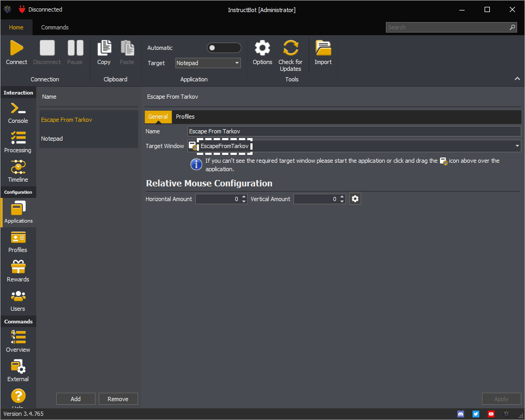The width and height of the screenshot is (525, 420).
Task: Click the Add button
Action: click(76, 399)
